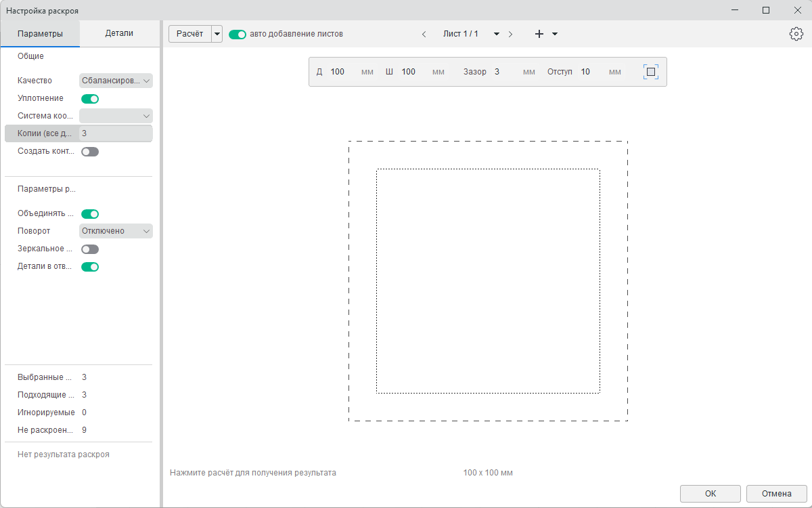Viewport: 812px width, 508px height.
Task: Click the Зазор gap input field
Action: click(505, 72)
